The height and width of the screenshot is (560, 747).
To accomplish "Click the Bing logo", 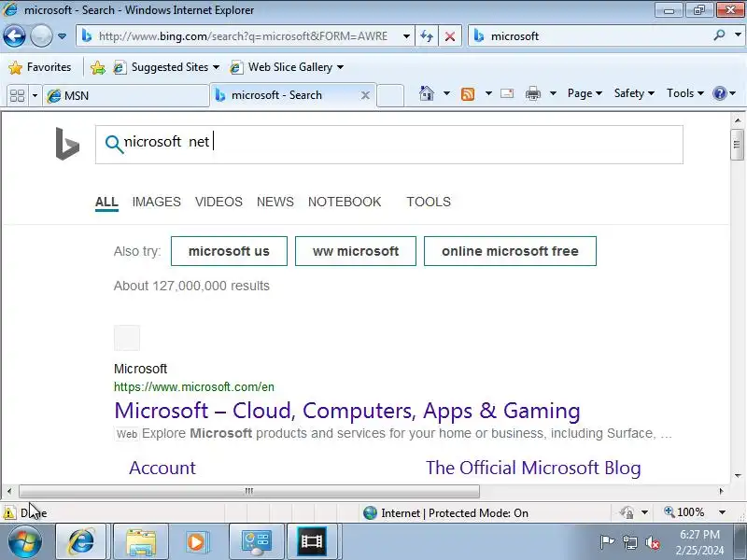I will click(x=67, y=144).
